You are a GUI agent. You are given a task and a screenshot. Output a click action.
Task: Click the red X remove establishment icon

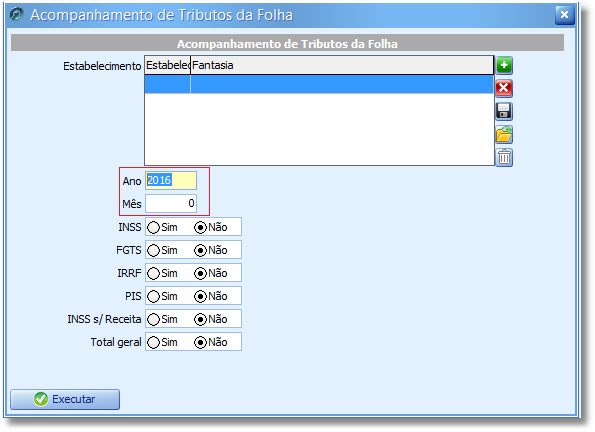[504, 88]
